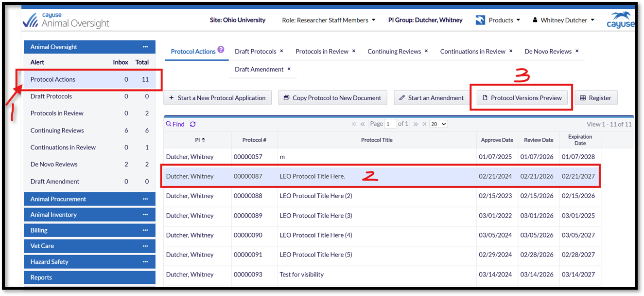The image size is (644, 296).
Task: Click the Register button
Action: pos(596,98)
